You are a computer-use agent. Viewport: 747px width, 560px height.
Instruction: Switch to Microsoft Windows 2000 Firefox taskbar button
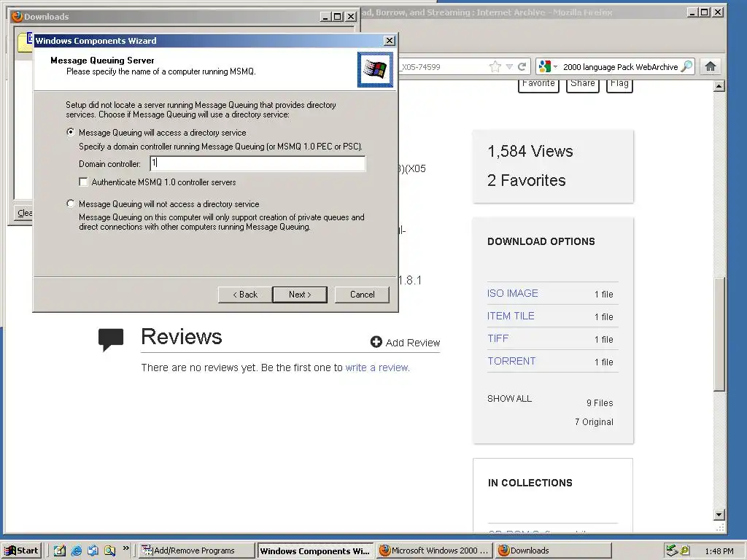coord(435,551)
